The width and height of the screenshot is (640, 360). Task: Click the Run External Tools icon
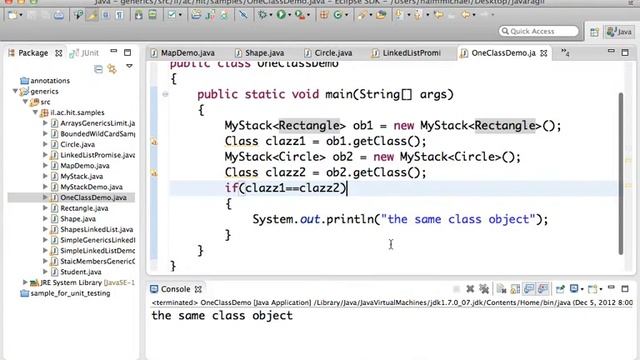pos(300,15)
